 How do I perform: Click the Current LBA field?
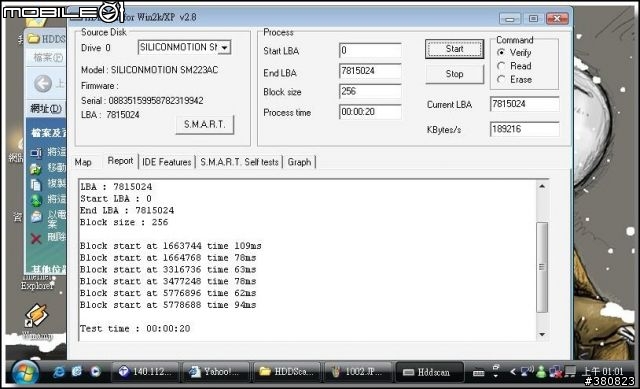coord(524,104)
